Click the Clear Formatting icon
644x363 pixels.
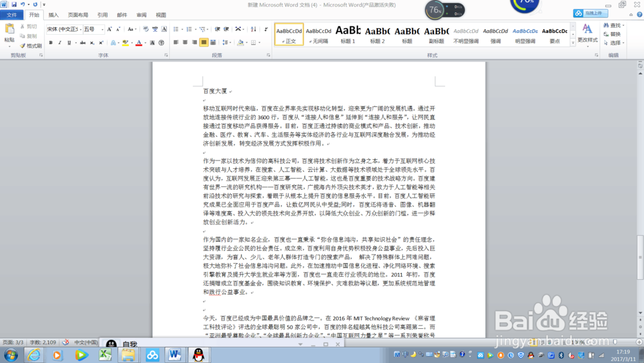coord(146,29)
